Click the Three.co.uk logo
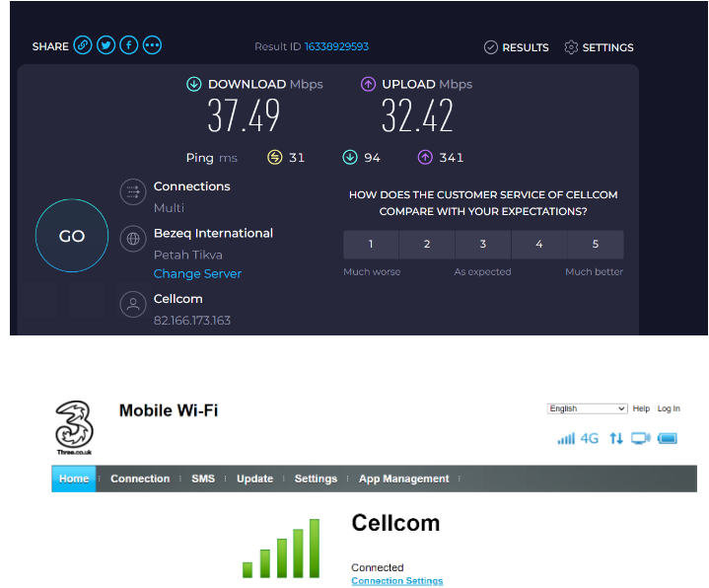709x588 pixels. [x=74, y=425]
